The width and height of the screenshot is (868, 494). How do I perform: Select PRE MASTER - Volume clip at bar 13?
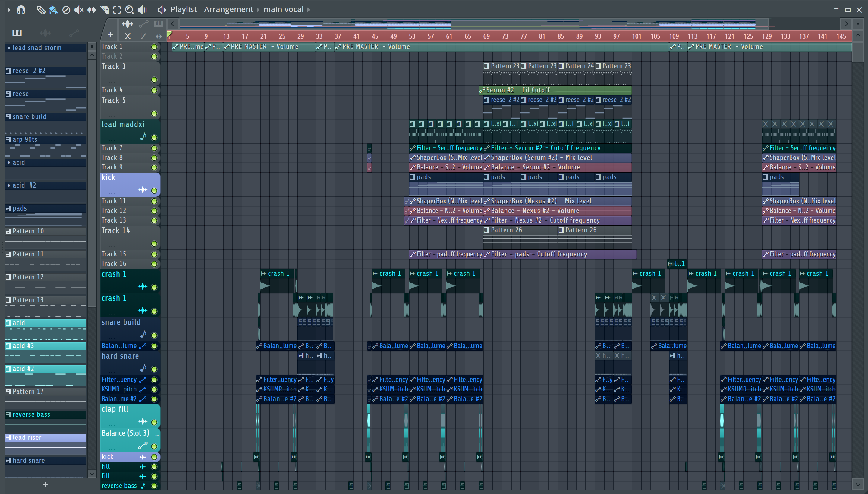[x=269, y=46]
